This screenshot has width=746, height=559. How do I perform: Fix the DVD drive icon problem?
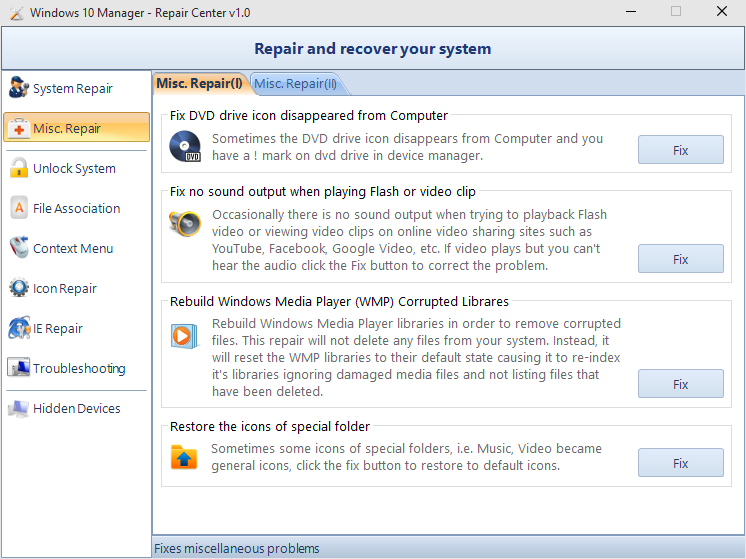click(680, 150)
